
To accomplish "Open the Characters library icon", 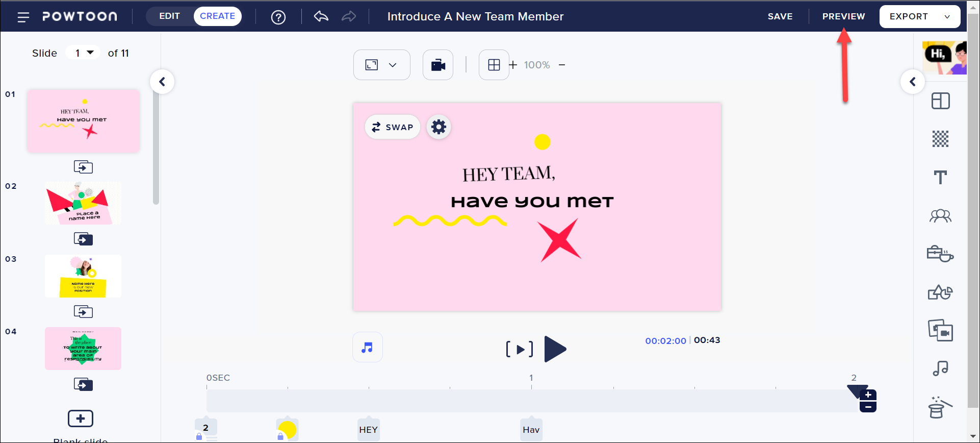I will [940, 216].
